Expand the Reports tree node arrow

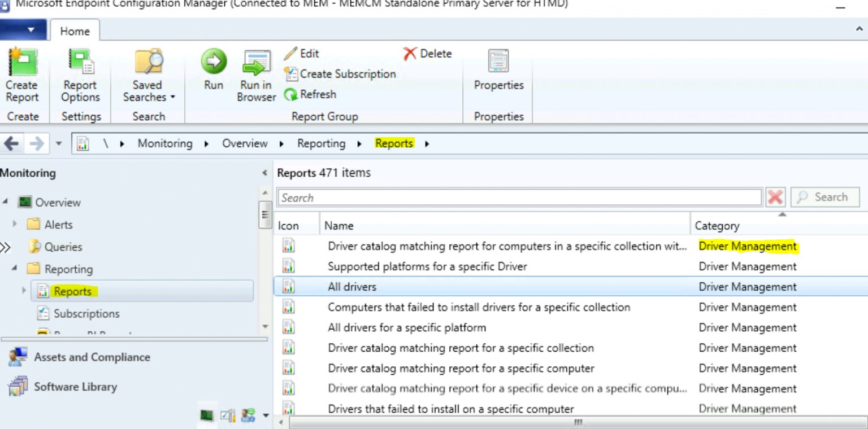pos(24,291)
